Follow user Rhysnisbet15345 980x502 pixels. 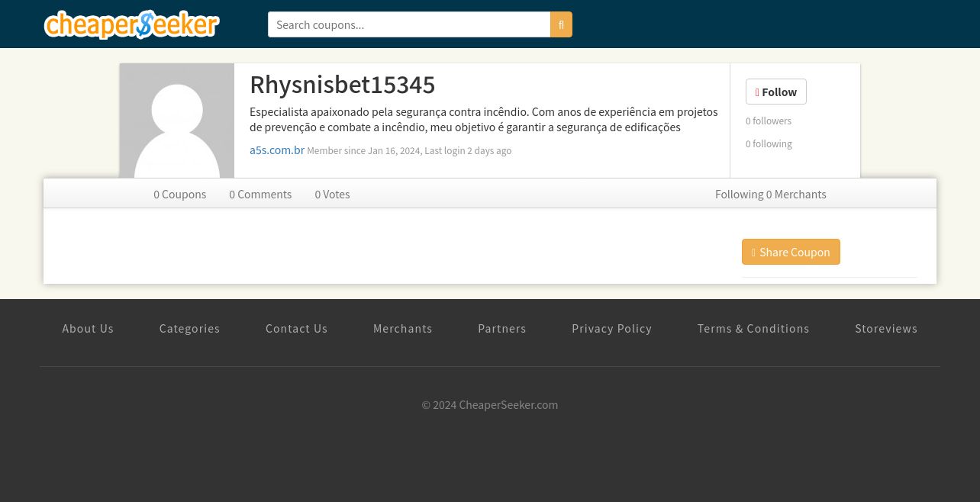[x=776, y=92]
